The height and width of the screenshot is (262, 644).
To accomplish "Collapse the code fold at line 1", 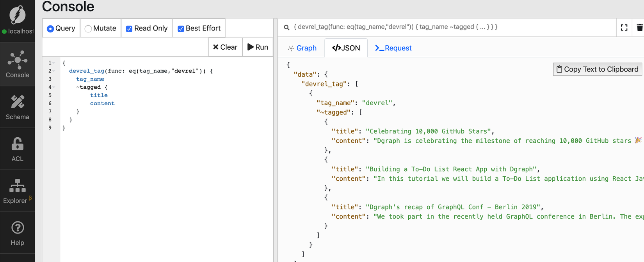I will (x=54, y=63).
